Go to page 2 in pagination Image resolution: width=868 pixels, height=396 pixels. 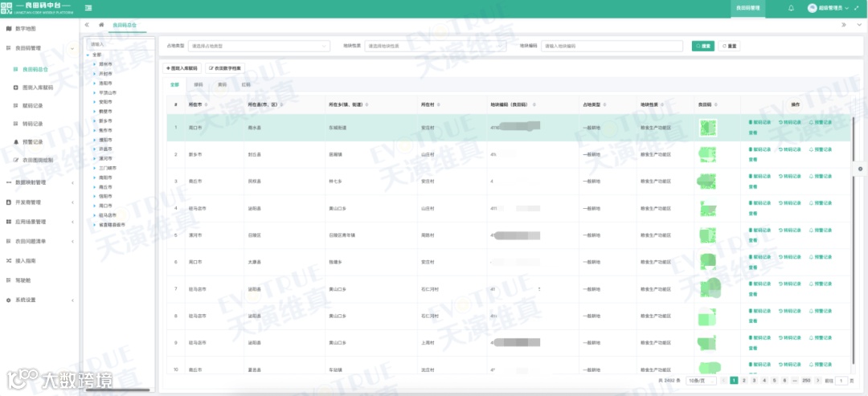point(744,381)
